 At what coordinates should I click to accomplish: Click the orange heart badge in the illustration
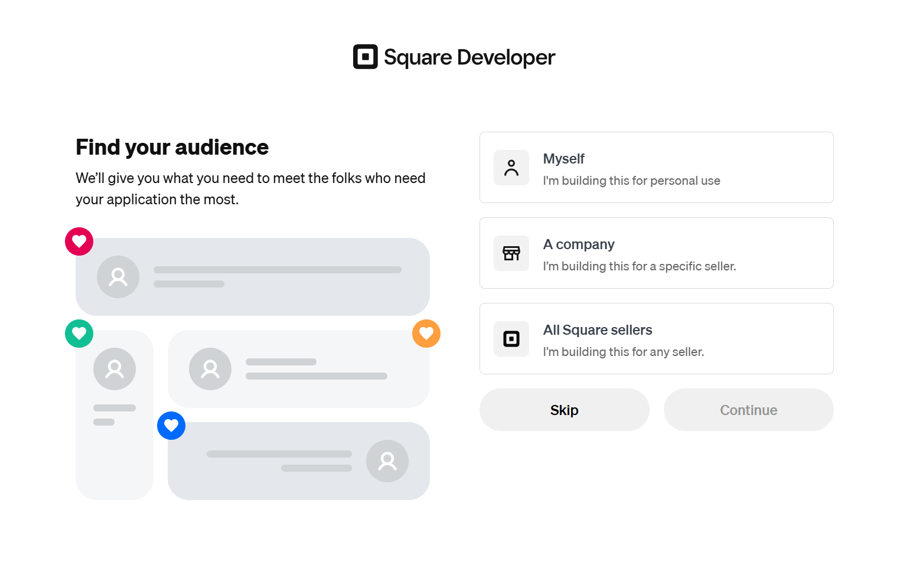click(426, 334)
